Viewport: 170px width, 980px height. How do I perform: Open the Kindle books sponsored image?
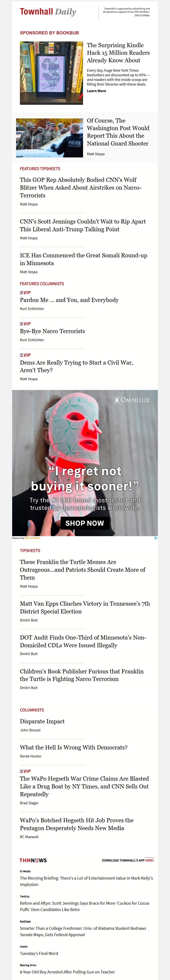pos(51,73)
